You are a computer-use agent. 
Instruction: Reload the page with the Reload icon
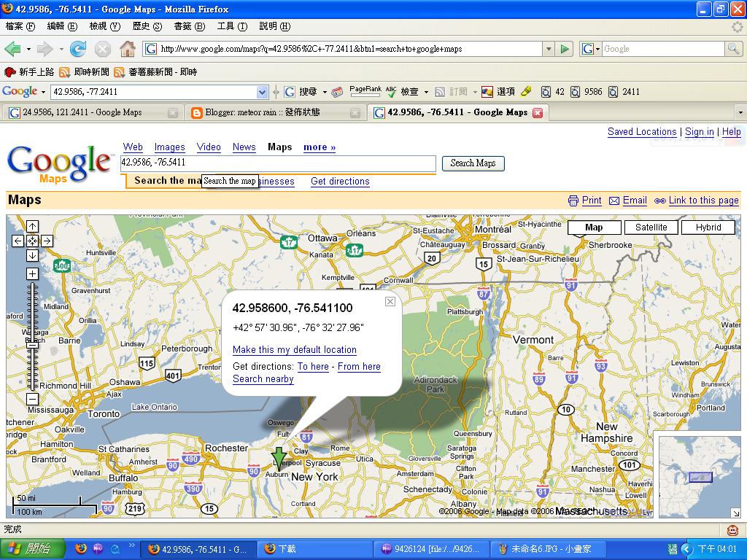pyautogui.click(x=78, y=49)
